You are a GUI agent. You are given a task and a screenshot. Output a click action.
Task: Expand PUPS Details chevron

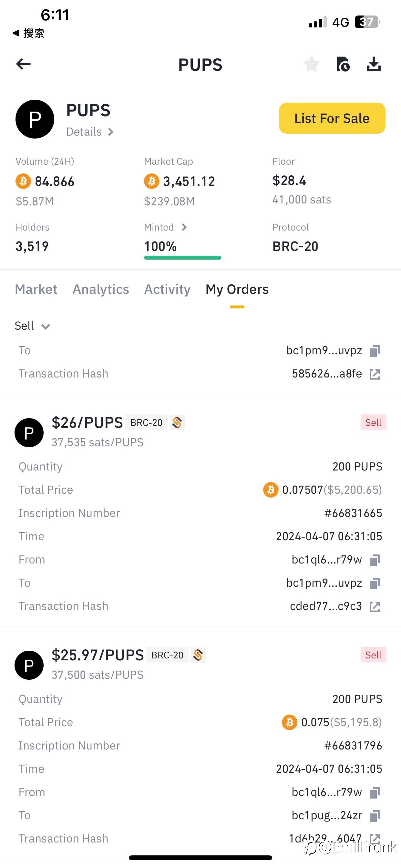[x=90, y=132]
